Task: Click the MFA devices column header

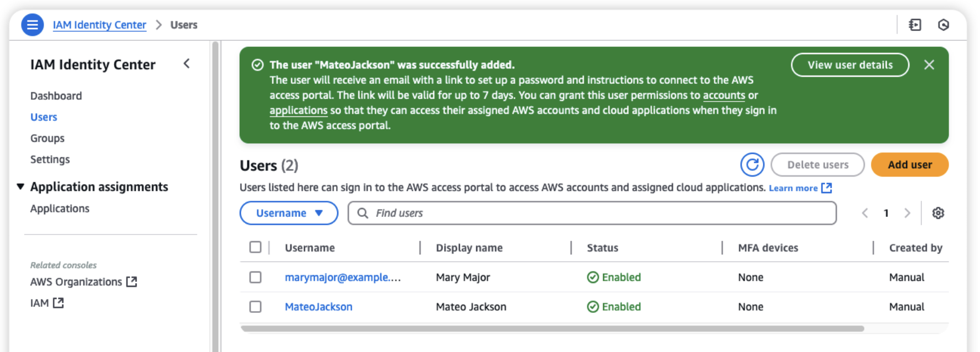Action: (768, 248)
